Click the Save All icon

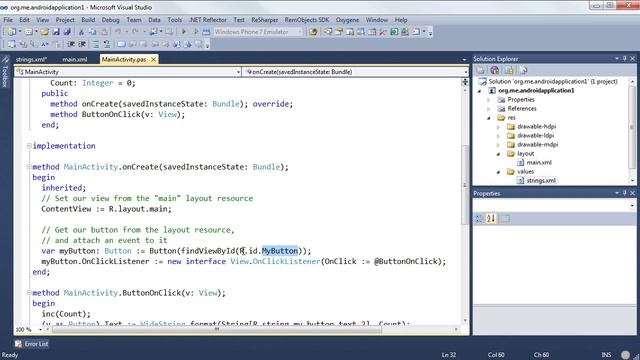tap(67, 31)
